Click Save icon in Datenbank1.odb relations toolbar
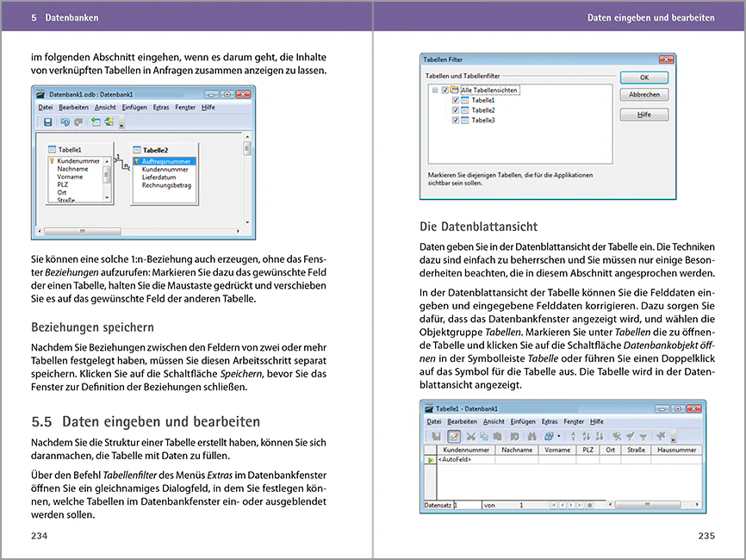The image size is (746, 560). [x=48, y=122]
